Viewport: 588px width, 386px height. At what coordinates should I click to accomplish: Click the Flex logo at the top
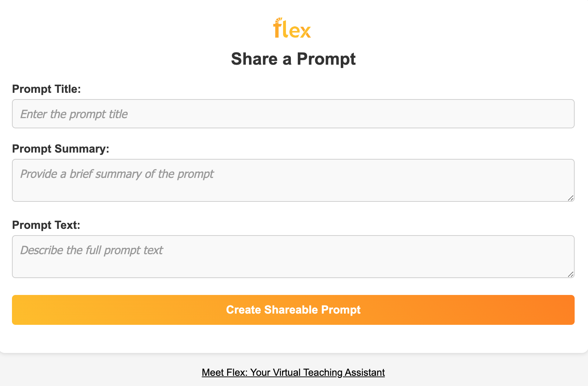(x=292, y=28)
